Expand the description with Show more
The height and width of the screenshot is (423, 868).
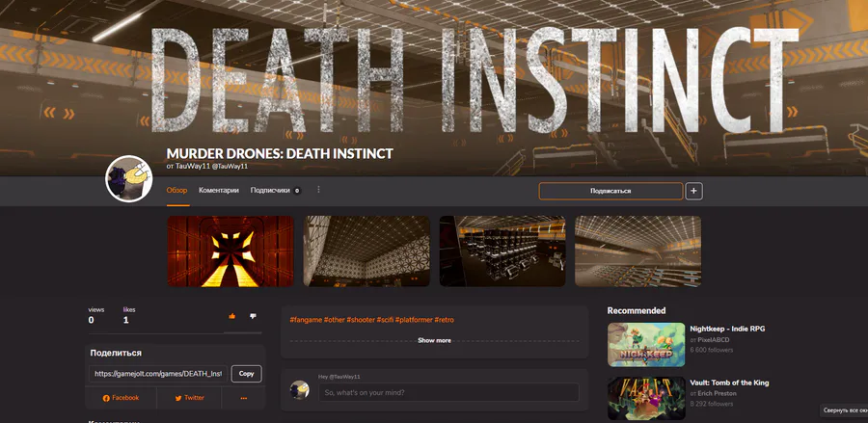point(435,340)
